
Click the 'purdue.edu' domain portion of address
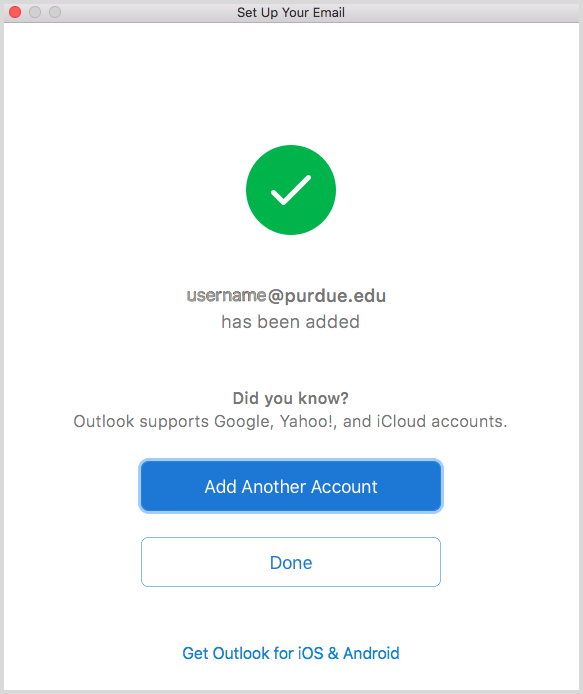point(335,296)
